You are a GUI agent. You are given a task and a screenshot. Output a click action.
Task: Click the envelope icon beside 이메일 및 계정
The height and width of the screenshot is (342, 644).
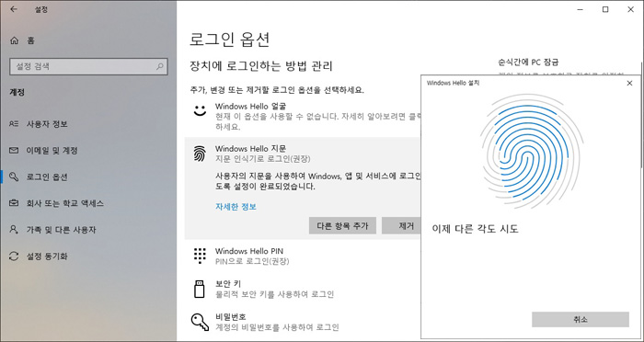coord(14,151)
